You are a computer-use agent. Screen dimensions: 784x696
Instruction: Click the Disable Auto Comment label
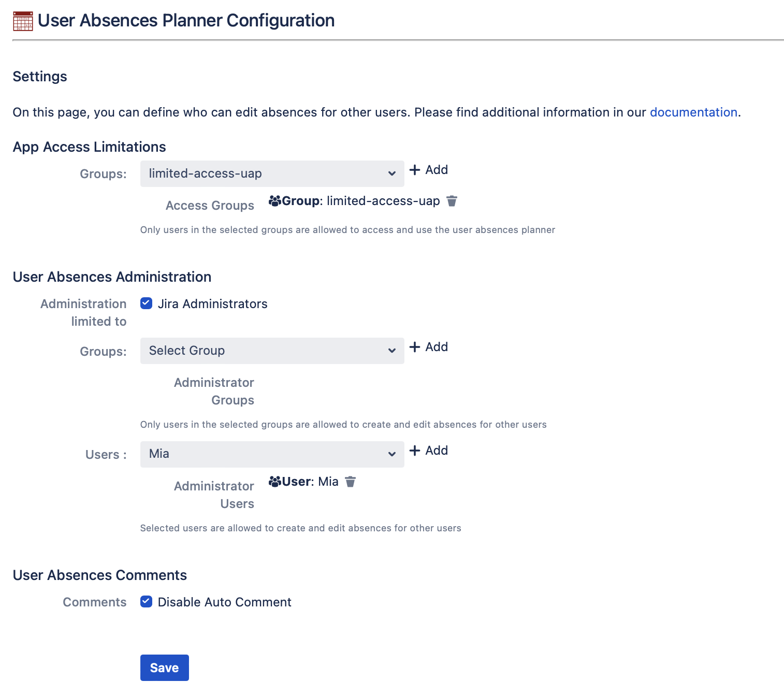coord(224,602)
